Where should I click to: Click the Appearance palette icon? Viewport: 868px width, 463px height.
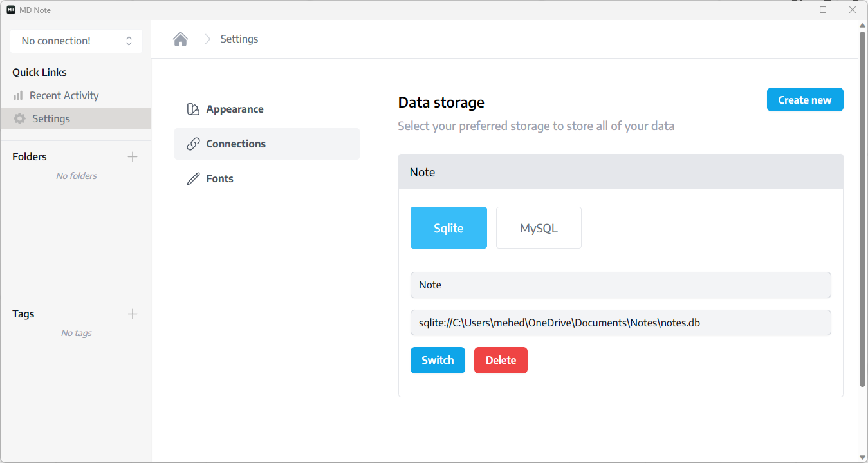[193, 109]
